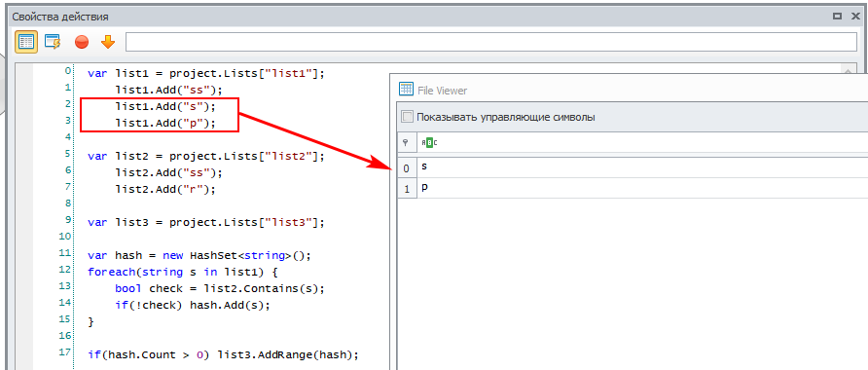The width and height of the screenshot is (868, 370).
Task: Click the line list1.Add("s")
Action: click(165, 106)
